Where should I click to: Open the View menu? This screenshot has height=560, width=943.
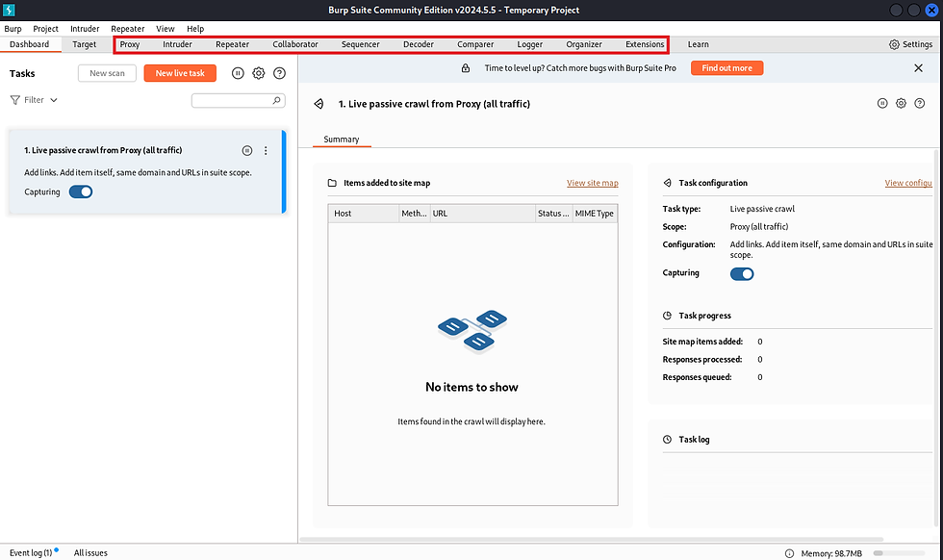pyautogui.click(x=166, y=28)
